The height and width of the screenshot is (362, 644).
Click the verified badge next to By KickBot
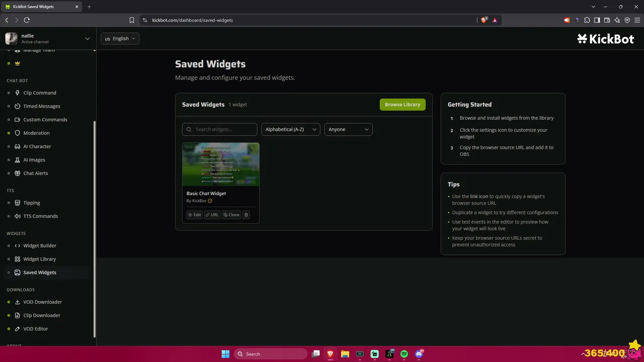[x=210, y=201]
